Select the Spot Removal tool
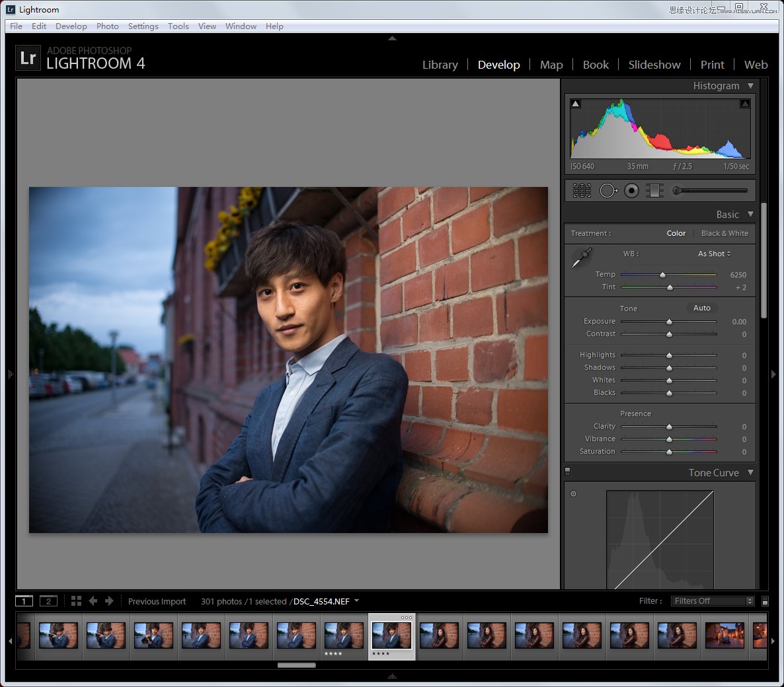 coord(608,191)
